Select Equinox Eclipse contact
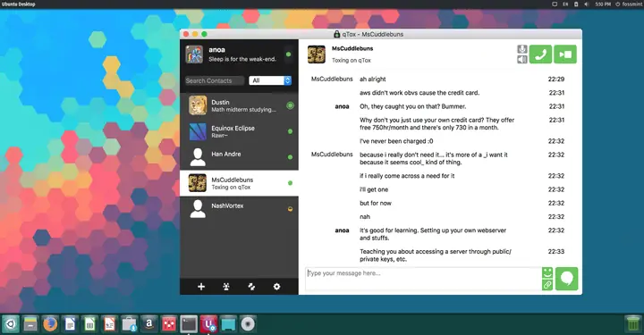 pos(239,131)
